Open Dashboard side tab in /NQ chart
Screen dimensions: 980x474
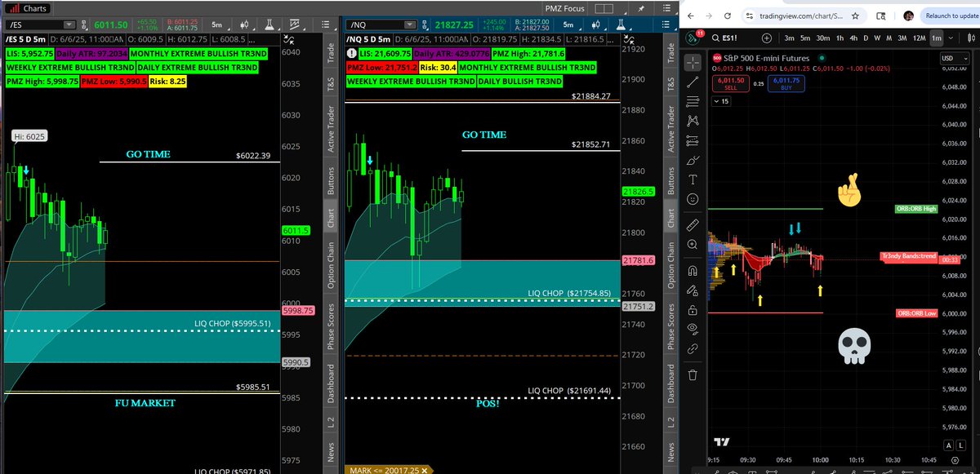(672, 383)
